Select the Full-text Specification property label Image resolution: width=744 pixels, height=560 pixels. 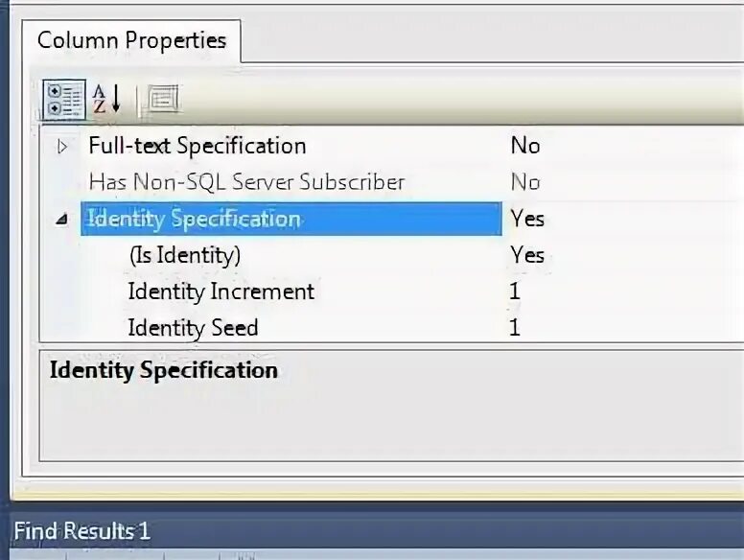197,146
